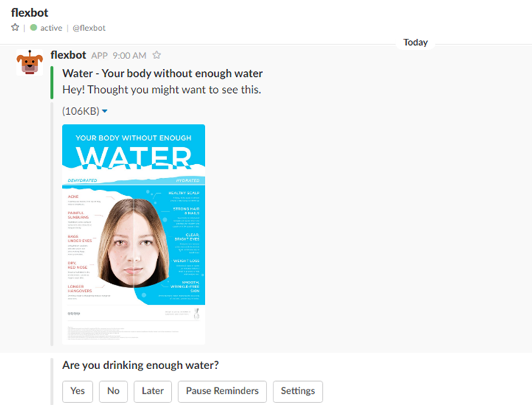Screen dimensions: 532x405
Task: Click the Today date divider
Action: [415, 42]
